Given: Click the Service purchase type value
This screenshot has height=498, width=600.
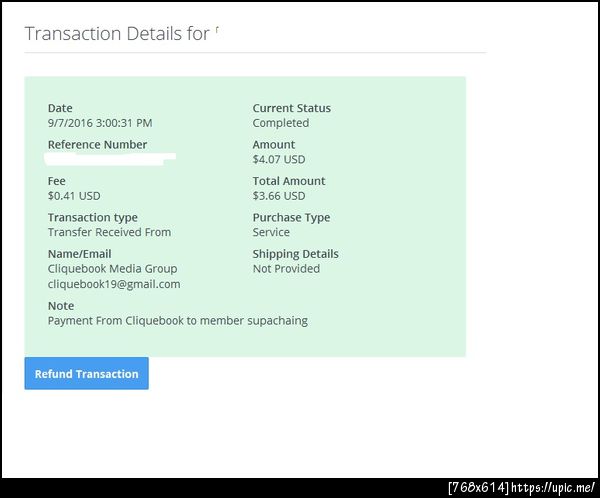Looking at the screenshot, I should pyautogui.click(x=271, y=232).
